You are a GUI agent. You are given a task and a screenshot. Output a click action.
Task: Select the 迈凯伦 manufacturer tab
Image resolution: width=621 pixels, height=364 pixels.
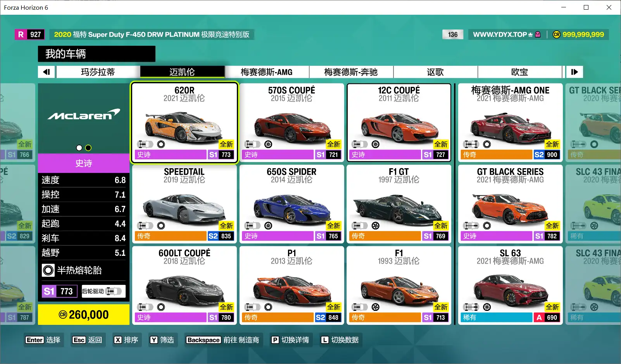click(182, 72)
